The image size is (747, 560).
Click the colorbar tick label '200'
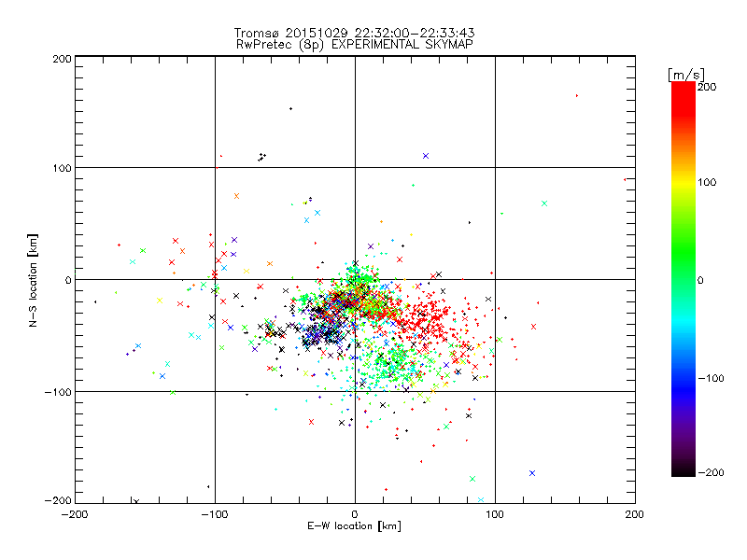[x=707, y=87]
